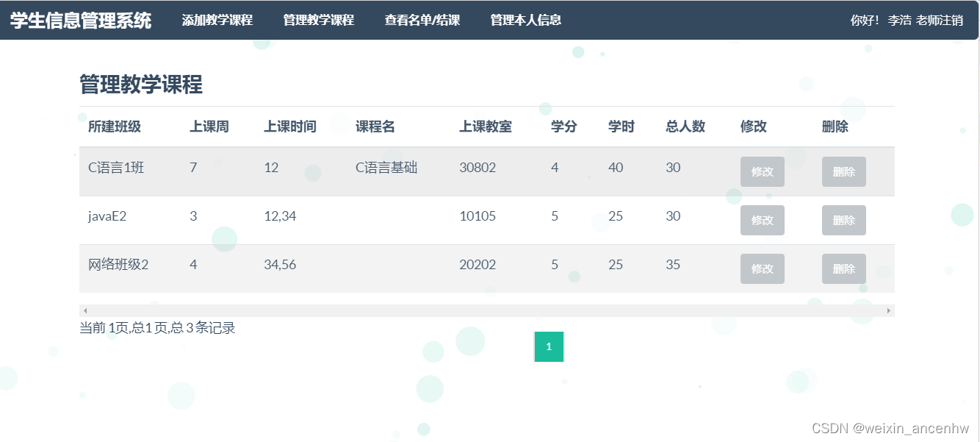Click the 总人数 column header
Viewport: 980px width, 442px height.
pyautogui.click(x=685, y=127)
